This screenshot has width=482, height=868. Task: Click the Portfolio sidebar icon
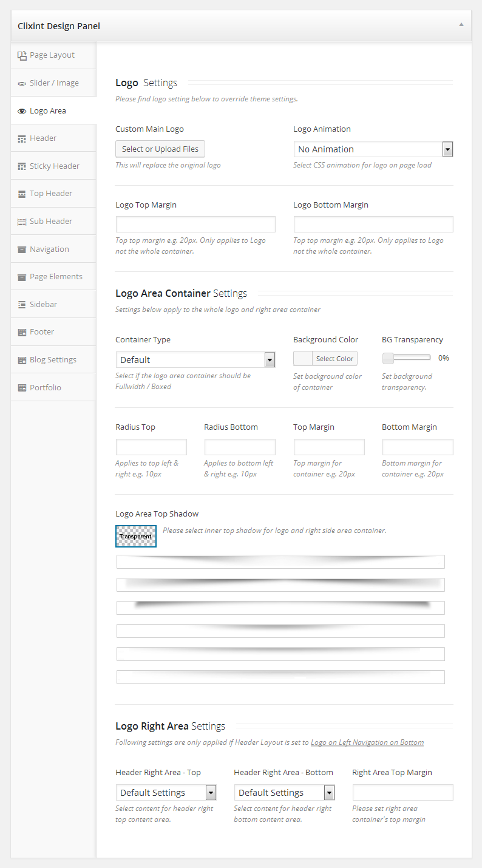pyautogui.click(x=22, y=388)
